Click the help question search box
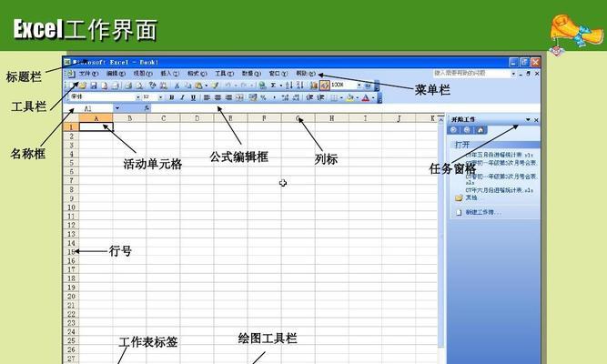Image resolution: width=607 pixels, height=364 pixels. (471, 73)
